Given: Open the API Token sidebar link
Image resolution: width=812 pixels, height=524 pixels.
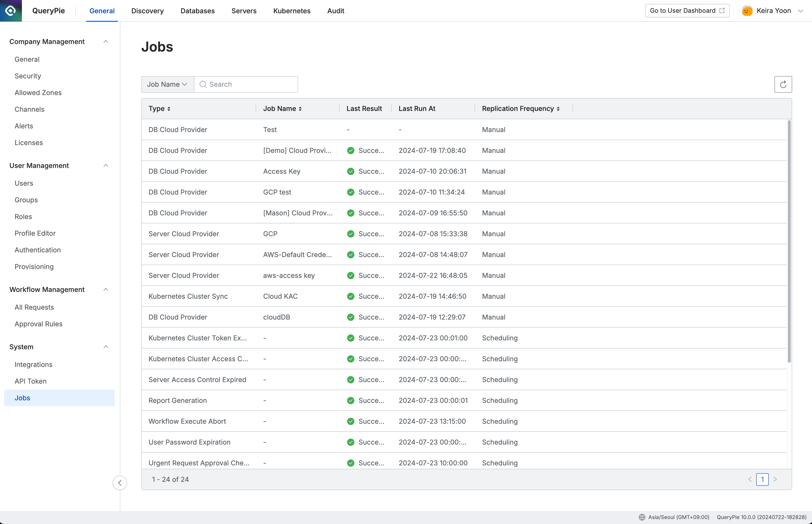Looking at the screenshot, I should 30,381.
